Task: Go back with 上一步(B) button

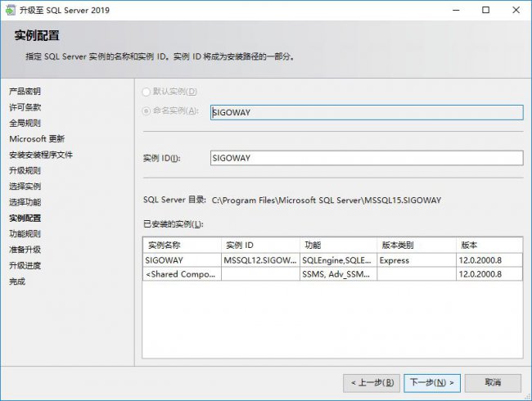Action: (x=372, y=383)
